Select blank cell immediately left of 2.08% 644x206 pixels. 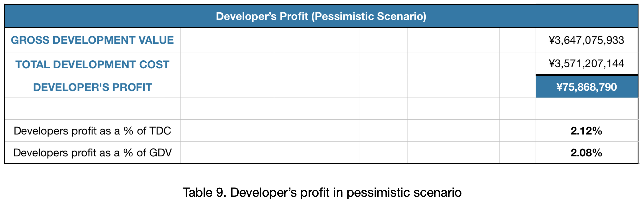pos(517,153)
